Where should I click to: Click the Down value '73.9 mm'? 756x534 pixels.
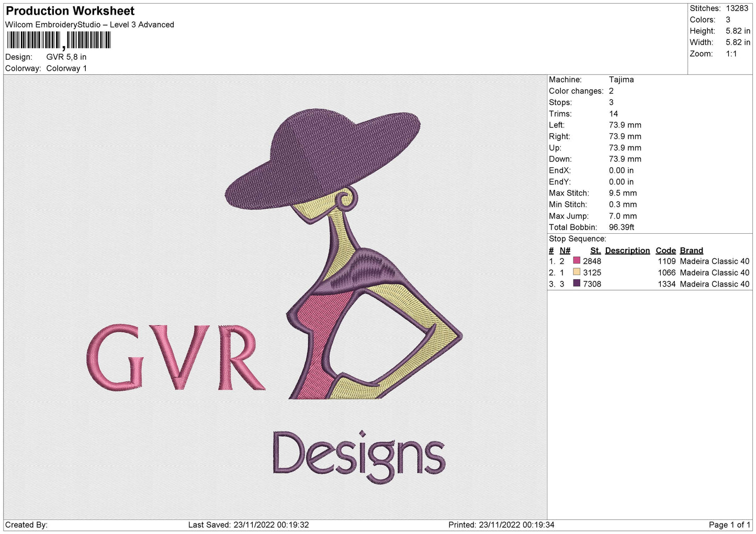(625, 159)
